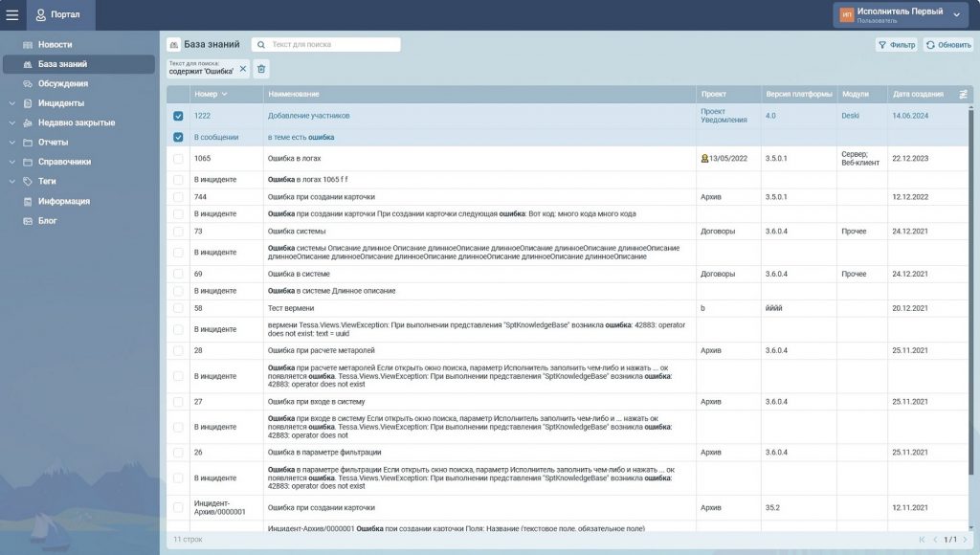980x555 pixels.
Task: Open the Исполнитель Первый user dropdown
Action: (x=956, y=14)
